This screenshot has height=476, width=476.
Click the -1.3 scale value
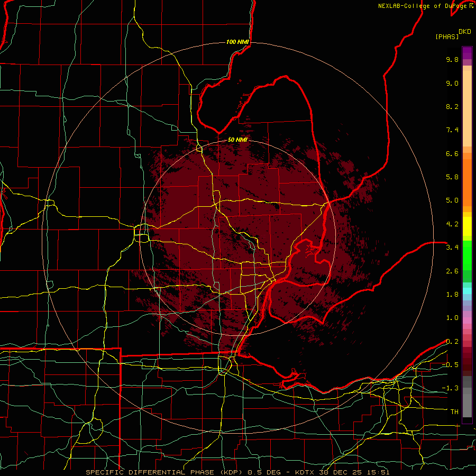450,388
